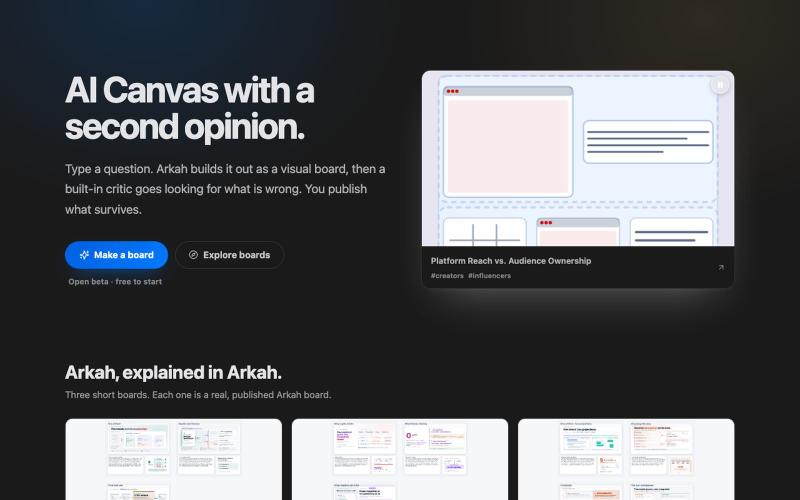Screen dimensions: 800x500
Task: Open the Explore boards button
Action: click(x=230, y=255)
